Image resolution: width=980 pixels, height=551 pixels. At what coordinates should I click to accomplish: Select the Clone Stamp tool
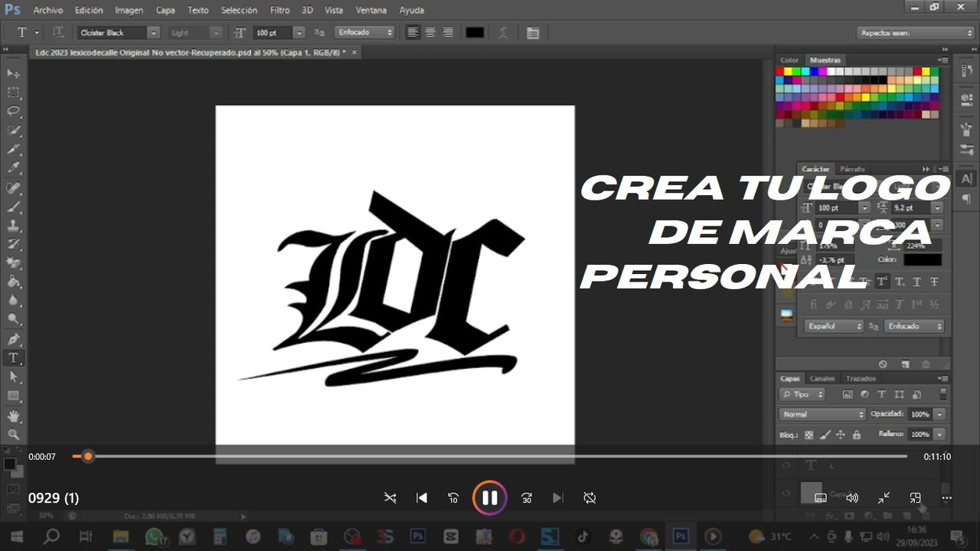pos(13,226)
